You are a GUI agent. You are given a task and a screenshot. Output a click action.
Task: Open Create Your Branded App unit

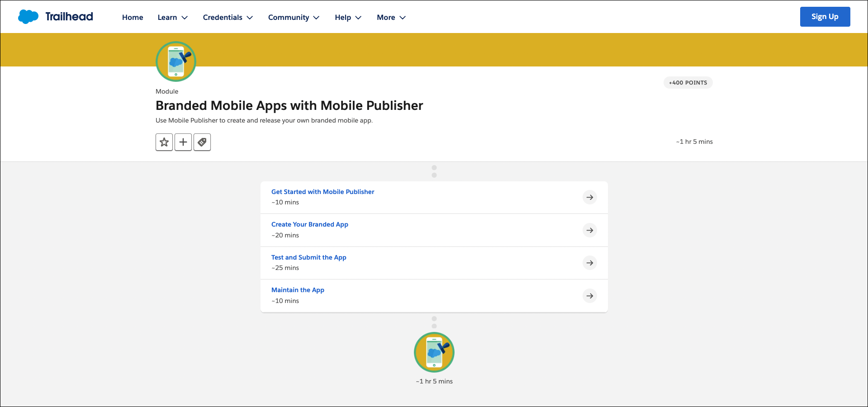(310, 224)
